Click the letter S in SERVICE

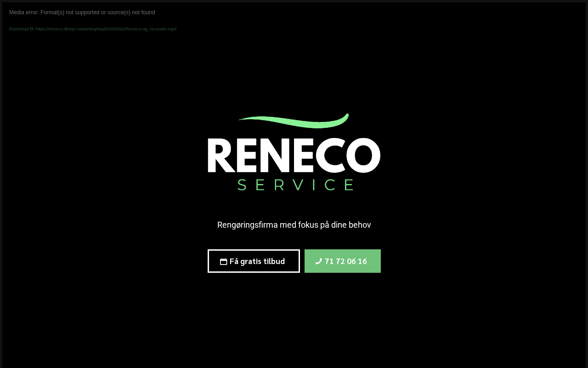(x=242, y=184)
